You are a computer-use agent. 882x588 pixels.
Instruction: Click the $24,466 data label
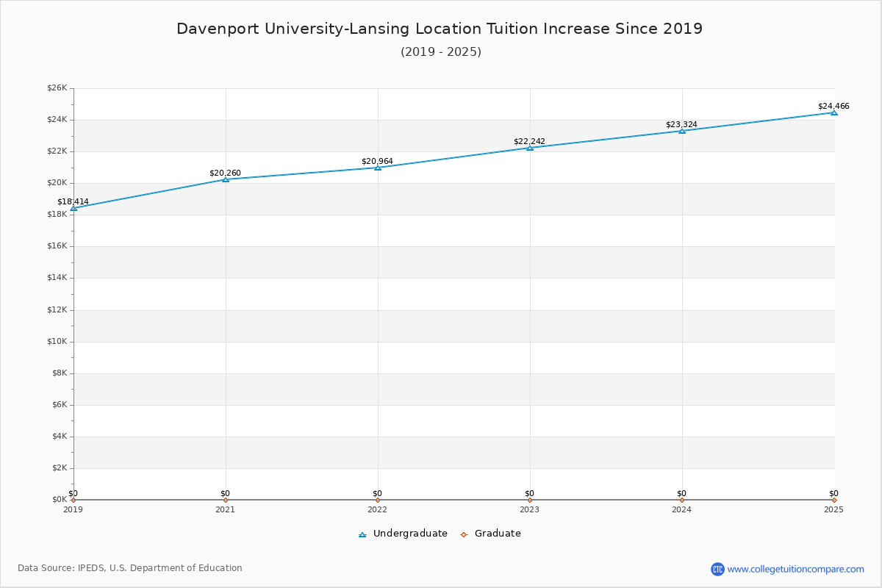833,106
